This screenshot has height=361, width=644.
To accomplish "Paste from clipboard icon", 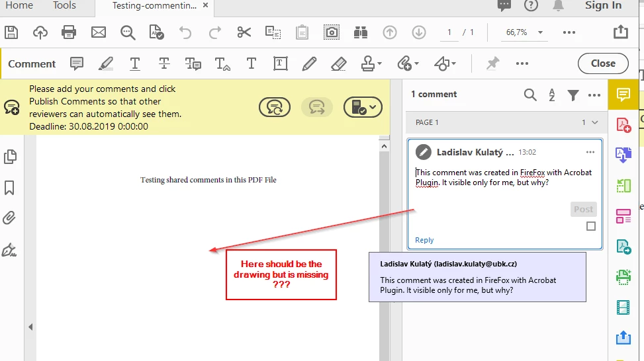I will point(302,32).
